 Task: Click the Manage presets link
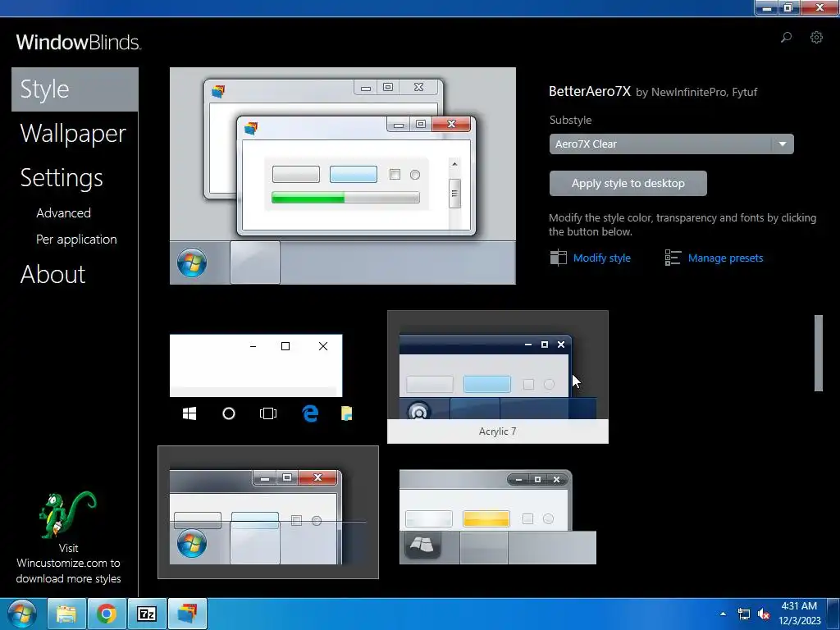[x=725, y=258]
